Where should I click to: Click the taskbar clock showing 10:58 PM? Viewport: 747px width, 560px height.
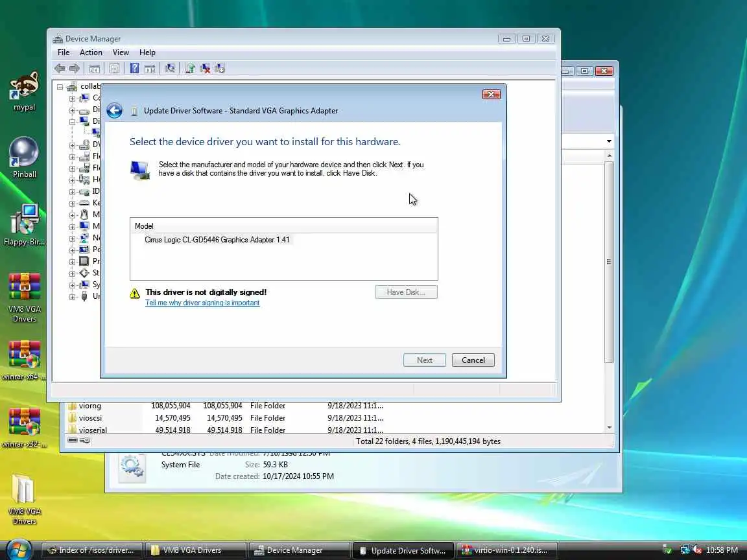click(722, 550)
